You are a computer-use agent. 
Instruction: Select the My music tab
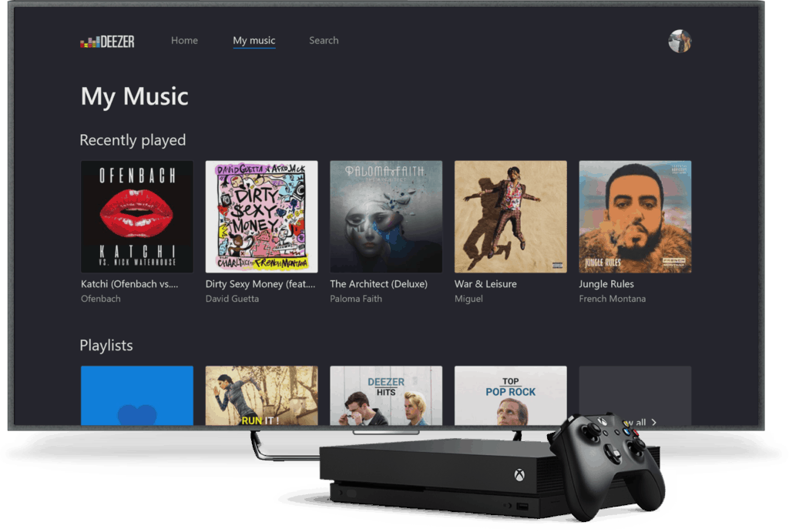coord(253,41)
